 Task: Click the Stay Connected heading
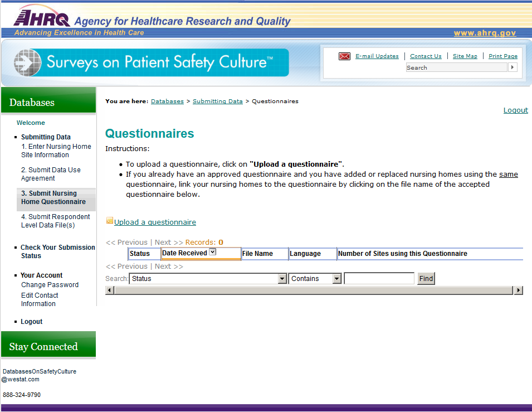(x=48, y=345)
